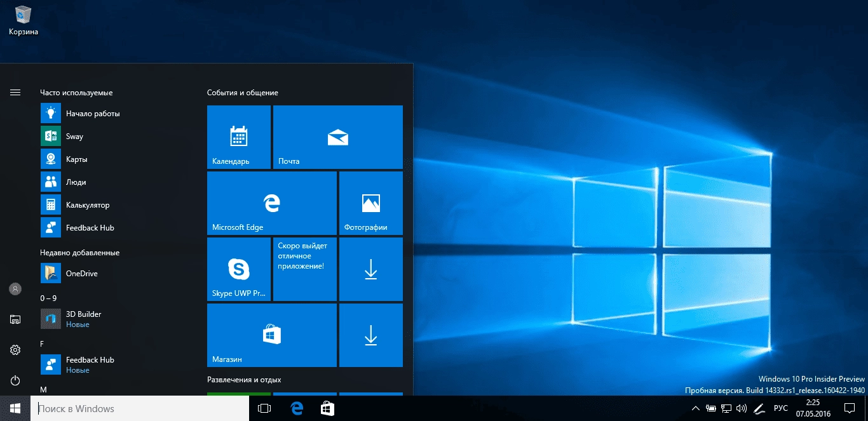The height and width of the screenshot is (421, 868).
Task: Open Windows Ink Workspace pen icon
Action: 758,408
